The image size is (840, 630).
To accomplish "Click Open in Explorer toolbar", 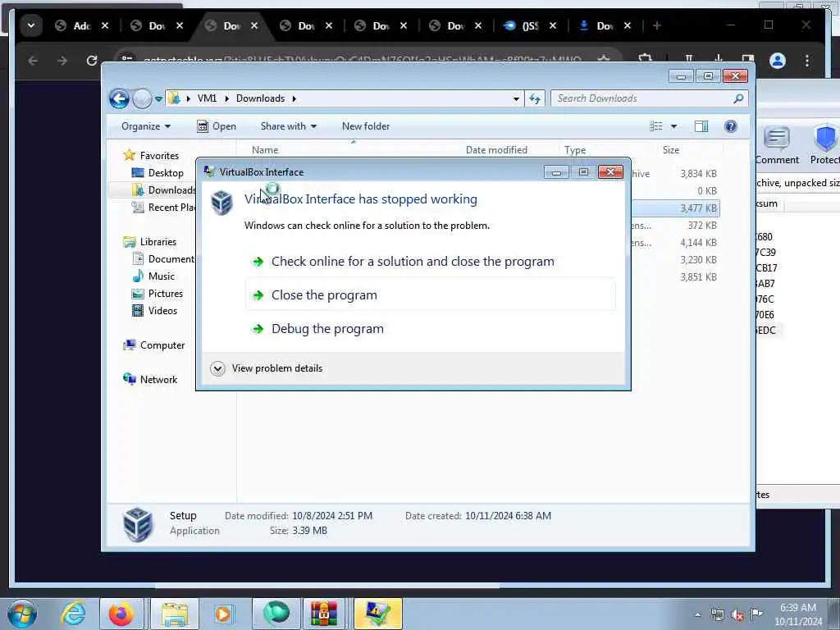I will 217,126.
